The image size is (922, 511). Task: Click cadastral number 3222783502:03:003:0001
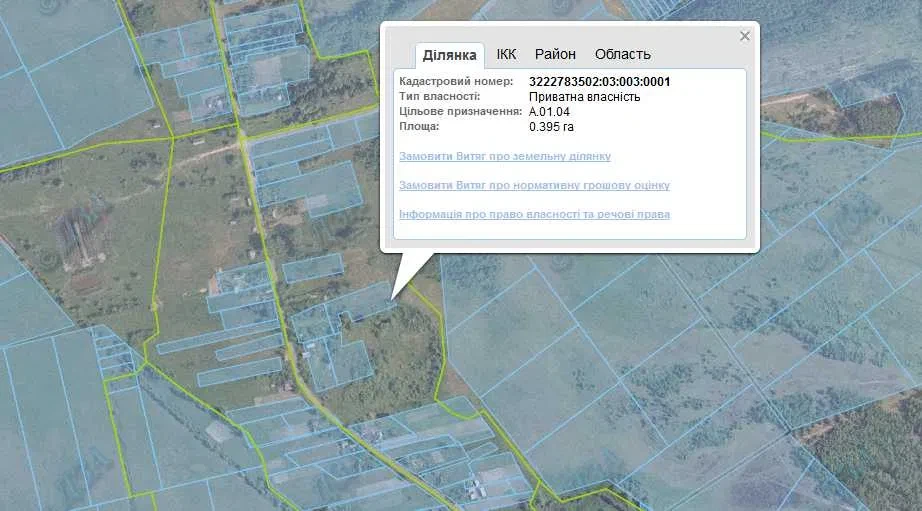pos(600,82)
